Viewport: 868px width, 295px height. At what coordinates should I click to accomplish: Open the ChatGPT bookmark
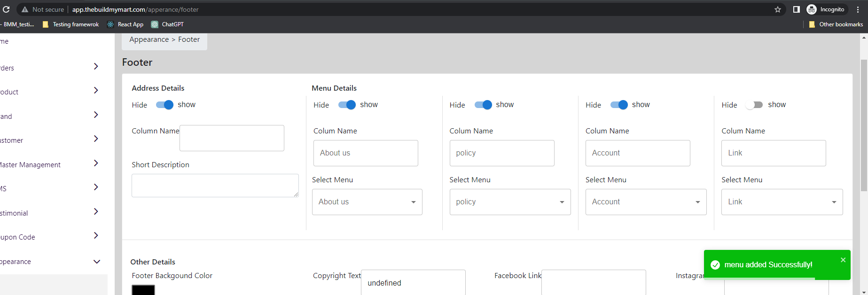point(167,24)
